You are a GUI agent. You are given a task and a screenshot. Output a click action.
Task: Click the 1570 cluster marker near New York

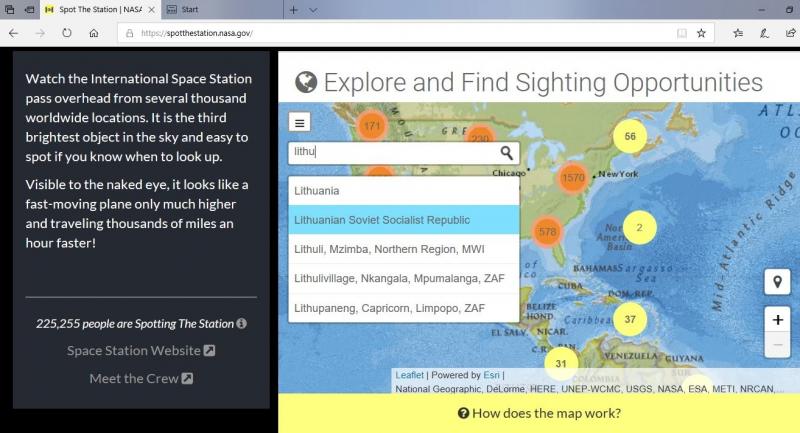[x=572, y=178]
